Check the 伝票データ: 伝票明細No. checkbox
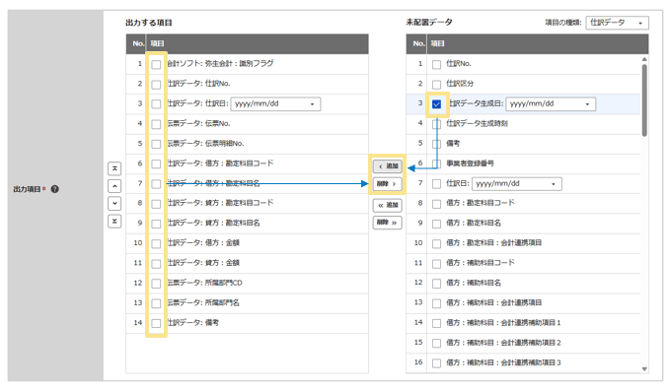The height and width of the screenshot is (390, 670). [156, 144]
